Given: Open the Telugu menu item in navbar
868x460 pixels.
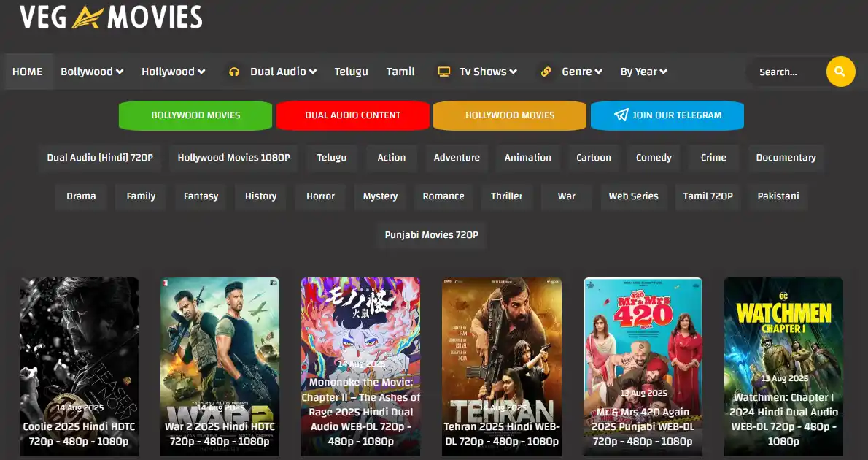Looking at the screenshot, I should coord(351,72).
